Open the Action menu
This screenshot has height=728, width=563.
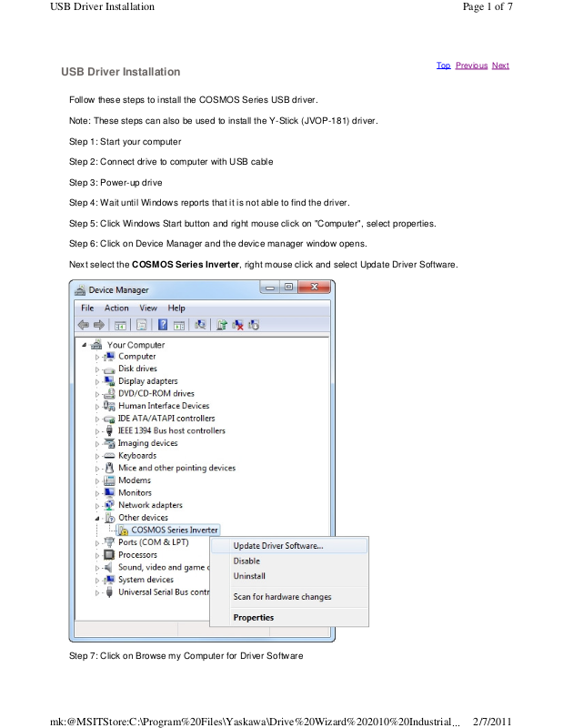(x=116, y=308)
